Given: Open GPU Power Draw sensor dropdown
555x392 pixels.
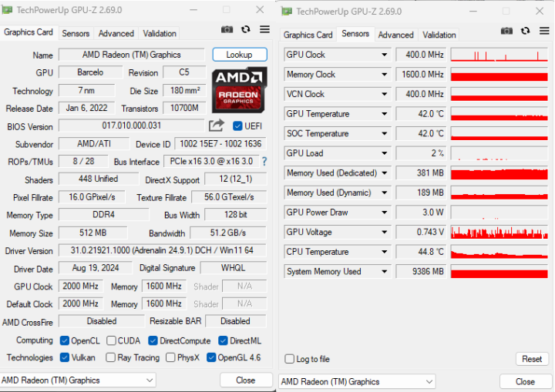Looking at the screenshot, I should [x=384, y=213].
